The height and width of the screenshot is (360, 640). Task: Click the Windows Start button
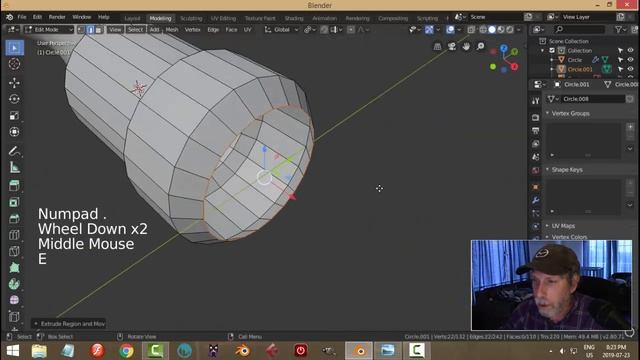coord(13,351)
